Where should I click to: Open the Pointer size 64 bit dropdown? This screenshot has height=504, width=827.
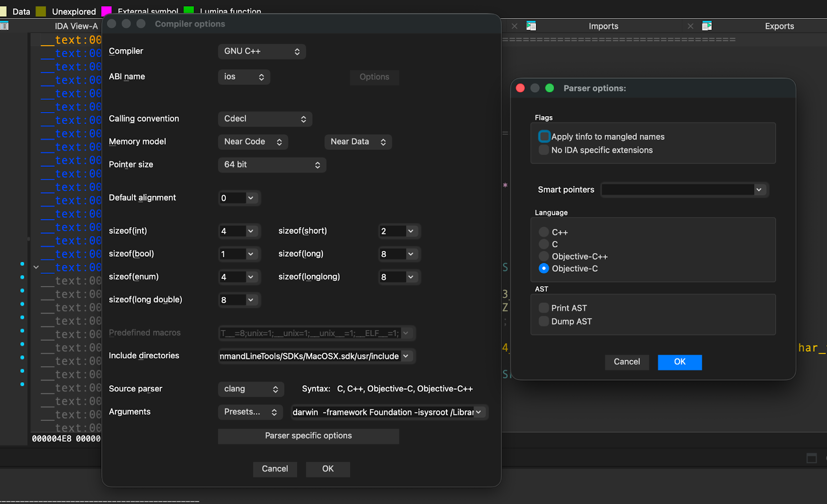click(x=272, y=164)
